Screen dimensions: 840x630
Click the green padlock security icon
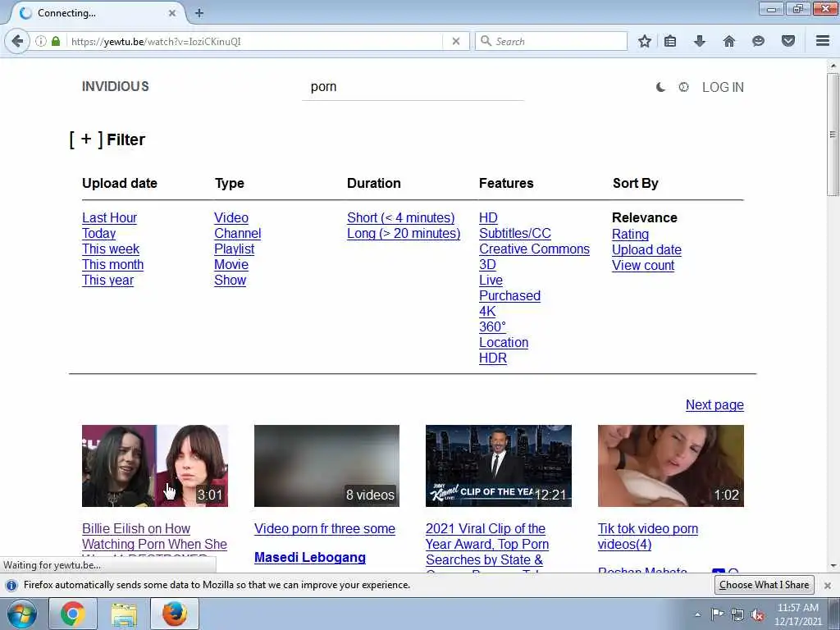coord(56,41)
